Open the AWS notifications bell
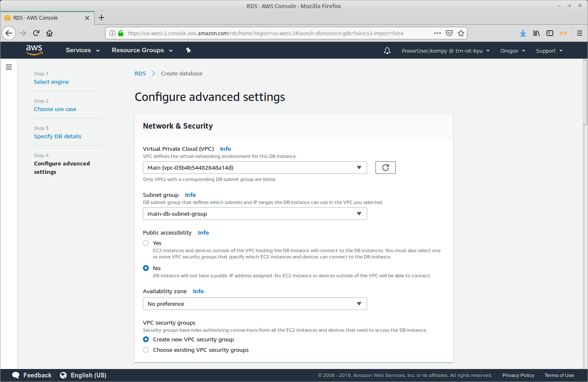Image resolution: width=588 pixels, height=382 pixels. click(387, 51)
